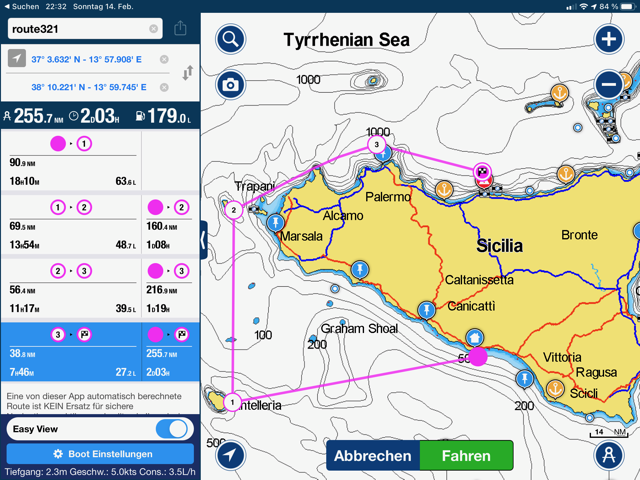640x480 pixels.
Task: Open Boot Einstellungen settings
Action: tap(100, 454)
